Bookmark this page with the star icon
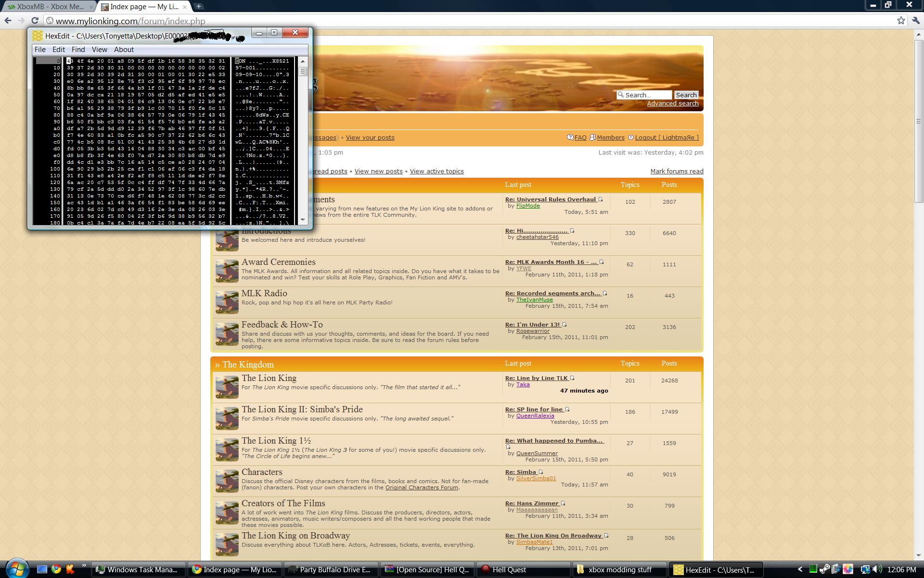The width and height of the screenshot is (924, 578). coord(901,21)
